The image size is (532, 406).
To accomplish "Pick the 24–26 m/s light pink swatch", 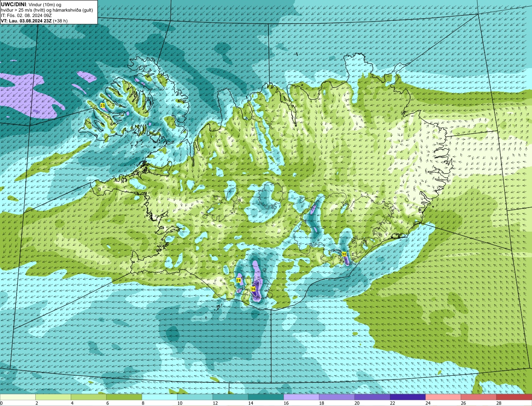I will pyautogui.click(x=443, y=397).
